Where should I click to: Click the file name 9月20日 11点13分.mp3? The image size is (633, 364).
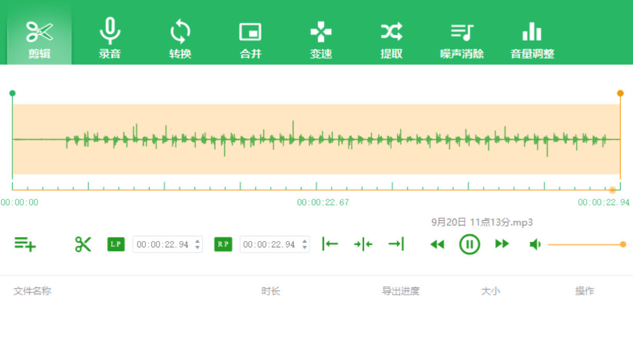click(x=482, y=222)
